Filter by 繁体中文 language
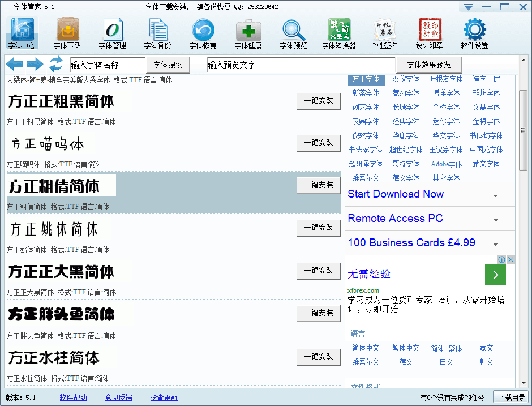The height and width of the screenshot is (406, 532). coord(406,348)
